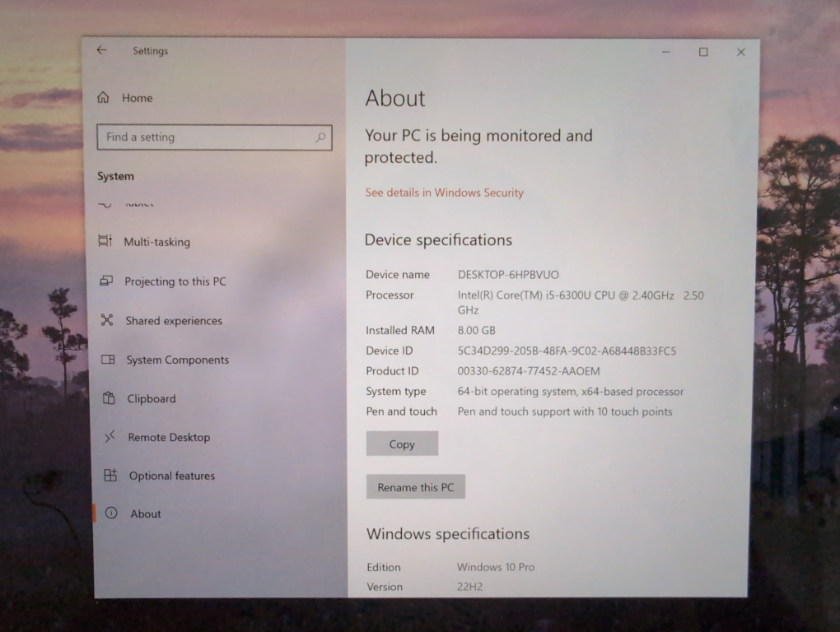Click the Installed RAM label
The height and width of the screenshot is (632, 840).
click(400, 330)
